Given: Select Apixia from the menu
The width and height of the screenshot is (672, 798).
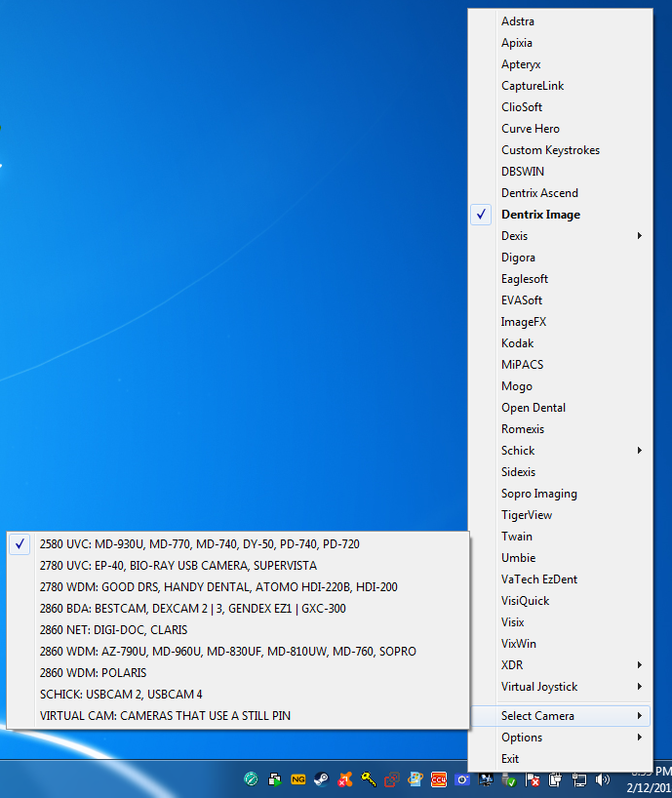Looking at the screenshot, I should coord(560,43).
